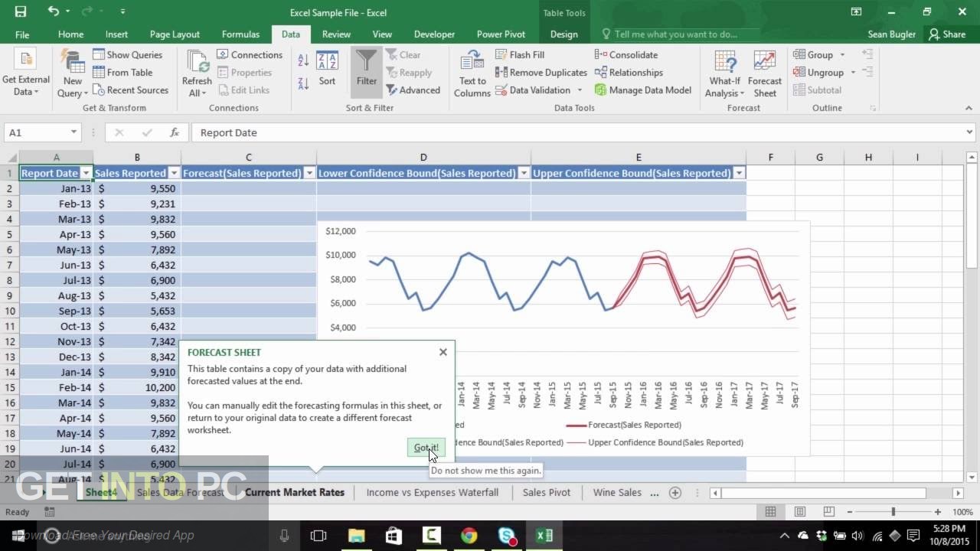Image resolution: width=980 pixels, height=551 pixels.
Task: Click Manage Data Model
Action: [x=643, y=90]
